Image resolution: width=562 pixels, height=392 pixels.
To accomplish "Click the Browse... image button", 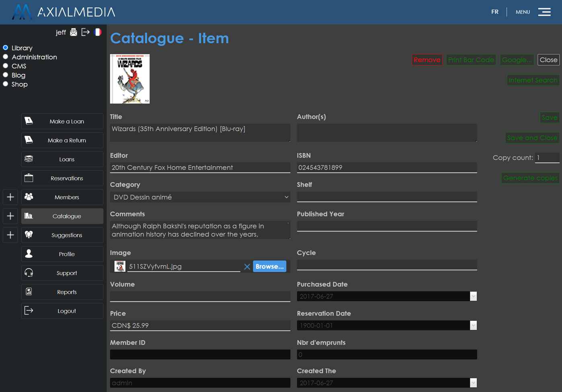I will 269,267.
